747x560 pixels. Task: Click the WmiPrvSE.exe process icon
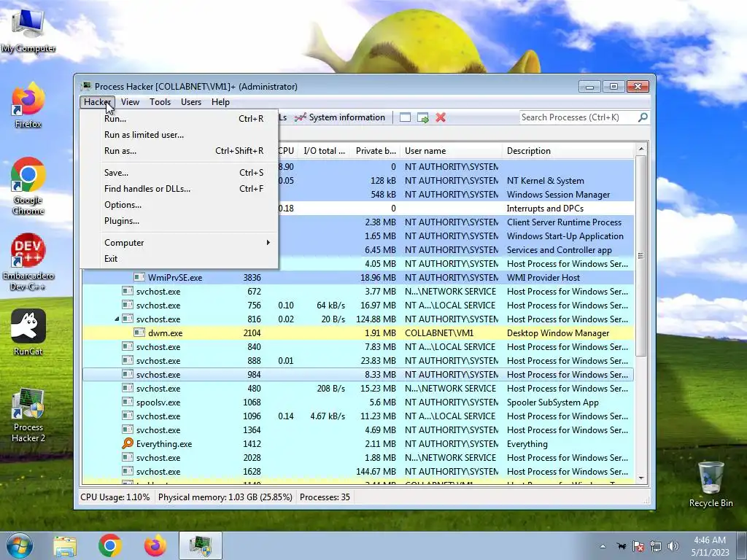pyautogui.click(x=139, y=277)
